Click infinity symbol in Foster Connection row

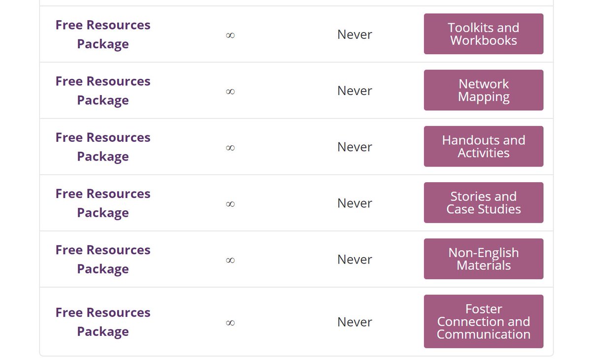click(x=230, y=323)
